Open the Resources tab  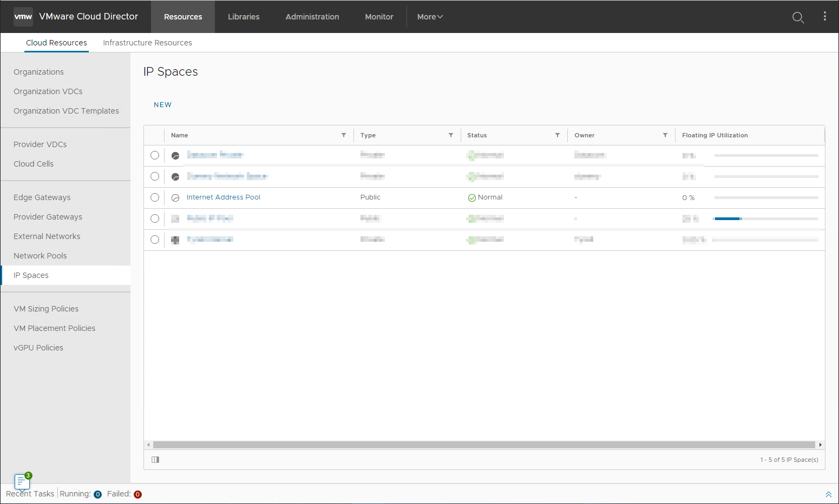click(x=183, y=17)
